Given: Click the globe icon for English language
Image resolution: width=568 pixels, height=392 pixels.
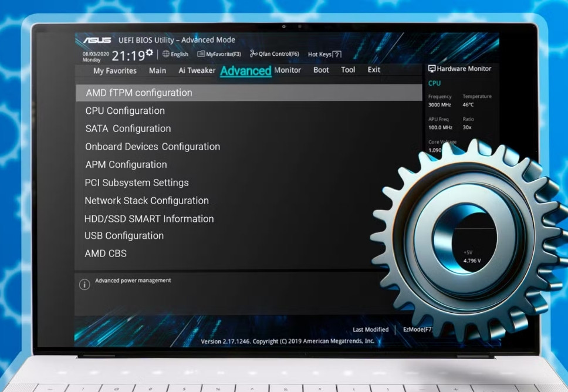Looking at the screenshot, I should coord(166,54).
